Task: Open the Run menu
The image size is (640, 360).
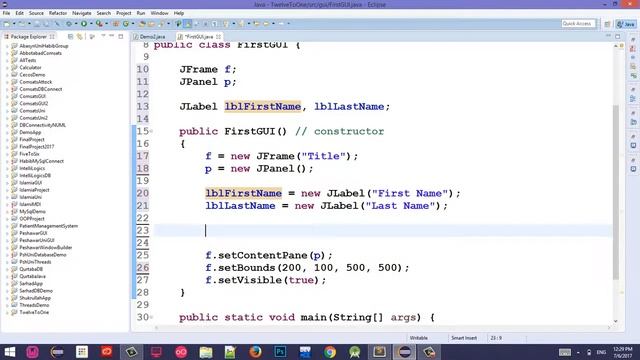Action: coord(141,13)
